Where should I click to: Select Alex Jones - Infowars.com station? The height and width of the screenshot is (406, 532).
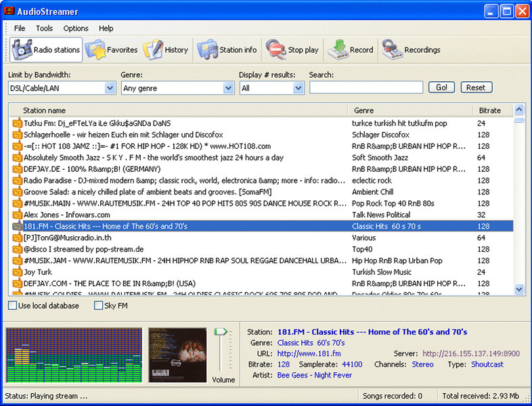261,215
